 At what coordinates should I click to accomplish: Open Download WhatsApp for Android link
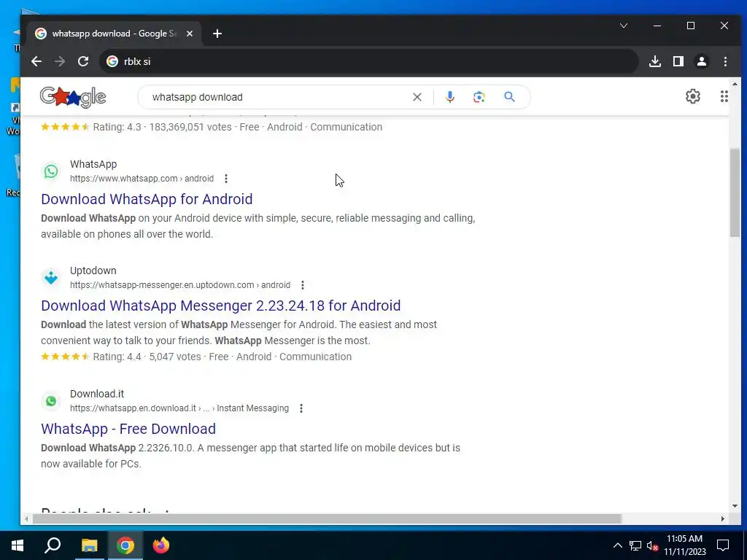click(x=147, y=199)
